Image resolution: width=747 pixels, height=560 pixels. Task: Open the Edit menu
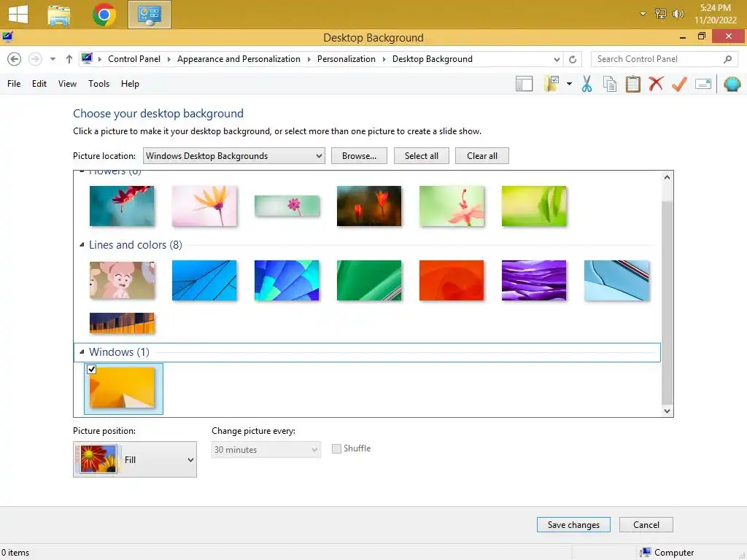pos(39,84)
